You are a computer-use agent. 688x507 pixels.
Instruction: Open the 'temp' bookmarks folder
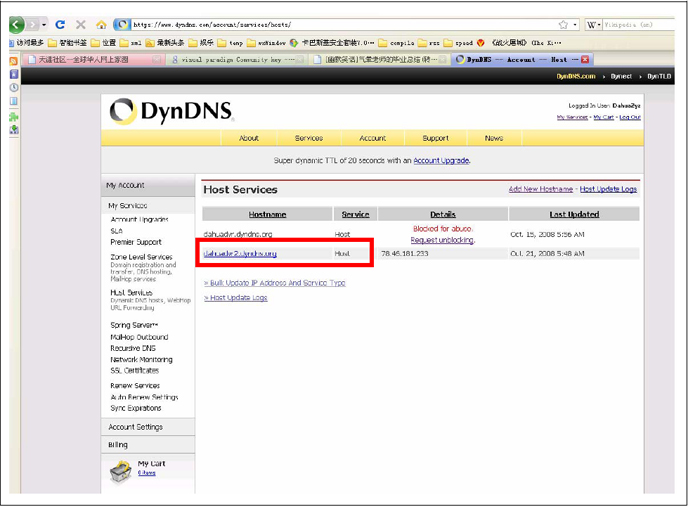(230, 43)
